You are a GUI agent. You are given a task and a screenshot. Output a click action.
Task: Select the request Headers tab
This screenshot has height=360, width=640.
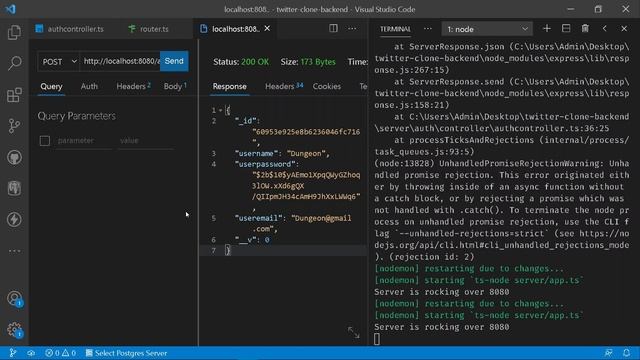[x=133, y=87]
